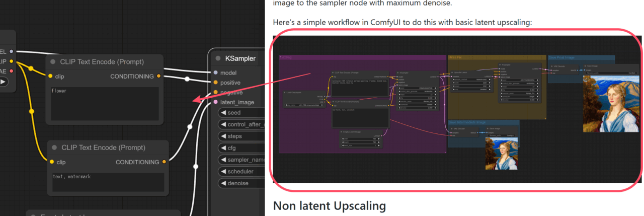Click the midpoint marker on the wire into positive

point(187,79)
